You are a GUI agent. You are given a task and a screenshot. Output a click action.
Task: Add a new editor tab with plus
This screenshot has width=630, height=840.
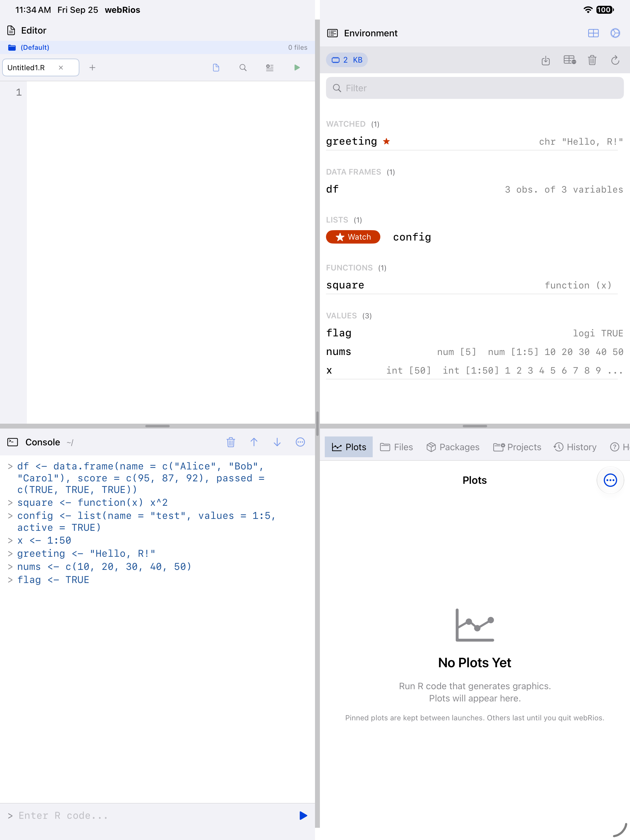(x=92, y=67)
